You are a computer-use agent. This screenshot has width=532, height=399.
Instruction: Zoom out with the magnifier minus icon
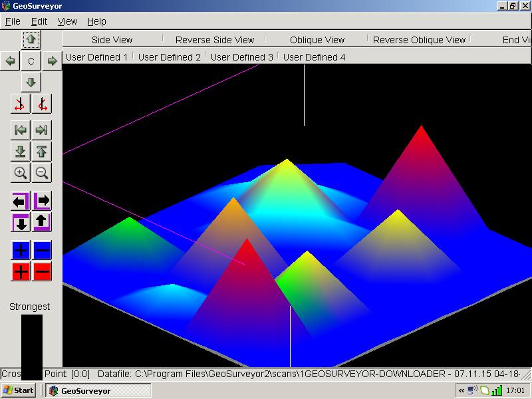[42, 173]
